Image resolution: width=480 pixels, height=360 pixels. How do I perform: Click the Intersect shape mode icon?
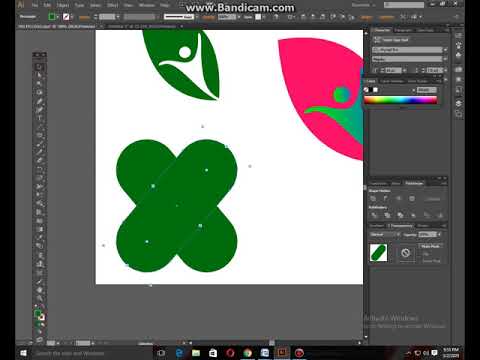[399, 199]
